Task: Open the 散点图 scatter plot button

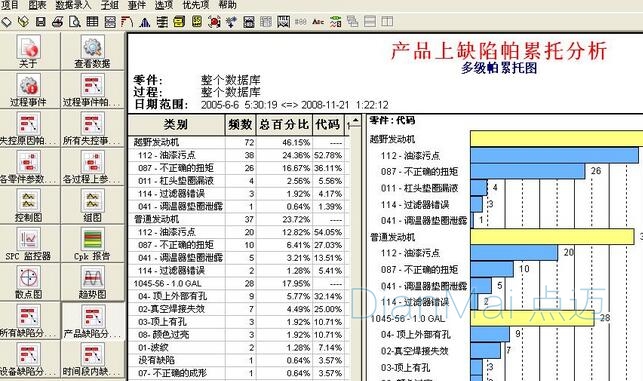Action: (29, 282)
